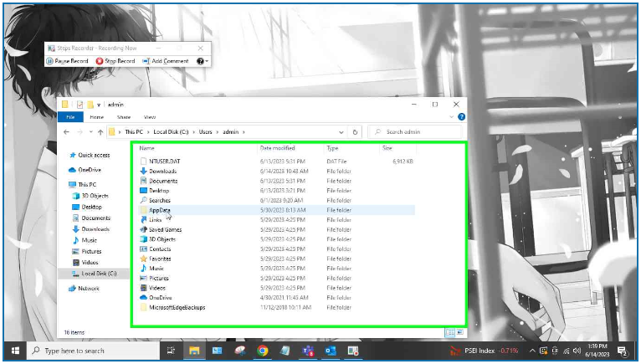Pause the Steps Recorder recording

point(49,61)
